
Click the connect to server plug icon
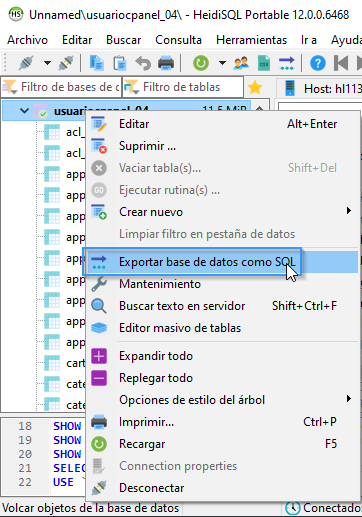pyautogui.click(x=26, y=63)
